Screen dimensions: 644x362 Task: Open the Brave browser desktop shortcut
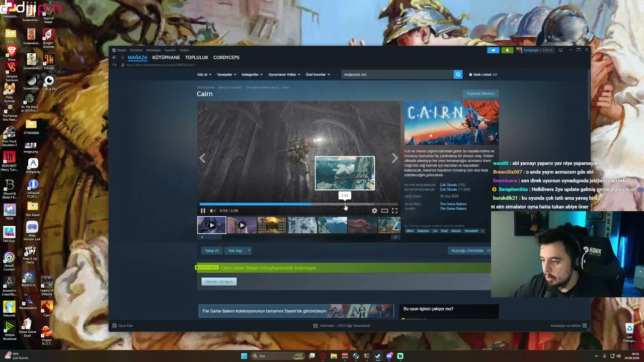[x=11, y=53]
